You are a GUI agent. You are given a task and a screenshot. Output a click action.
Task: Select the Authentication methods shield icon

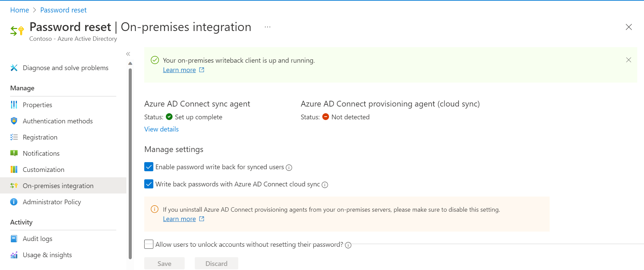tap(14, 121)
